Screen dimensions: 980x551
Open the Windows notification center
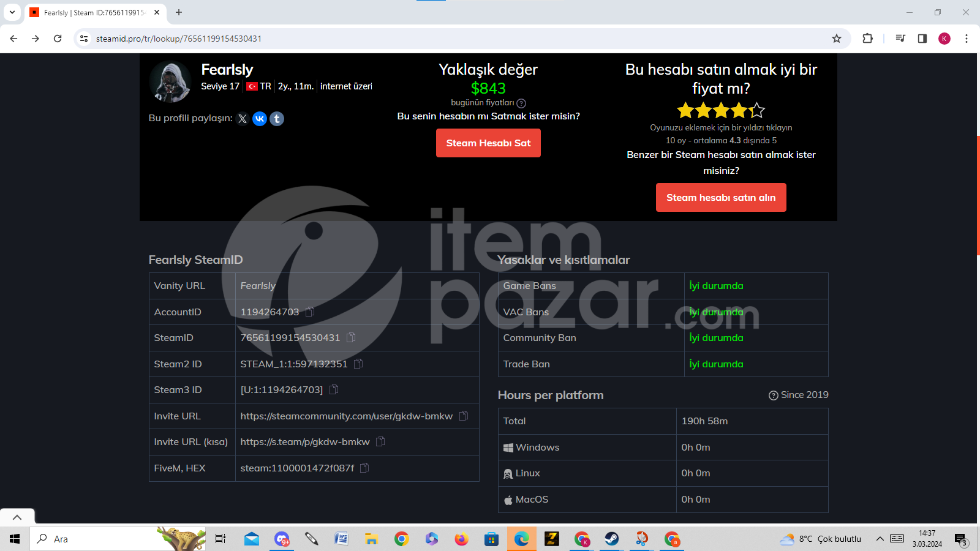pyautogui.click(x=960, y=539)
